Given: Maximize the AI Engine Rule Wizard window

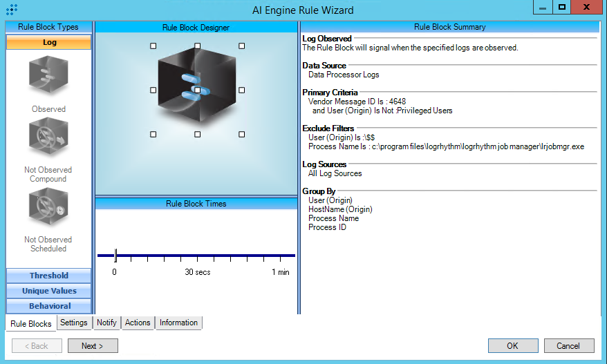Looking at the screenshot, I should tap(562, 7).
